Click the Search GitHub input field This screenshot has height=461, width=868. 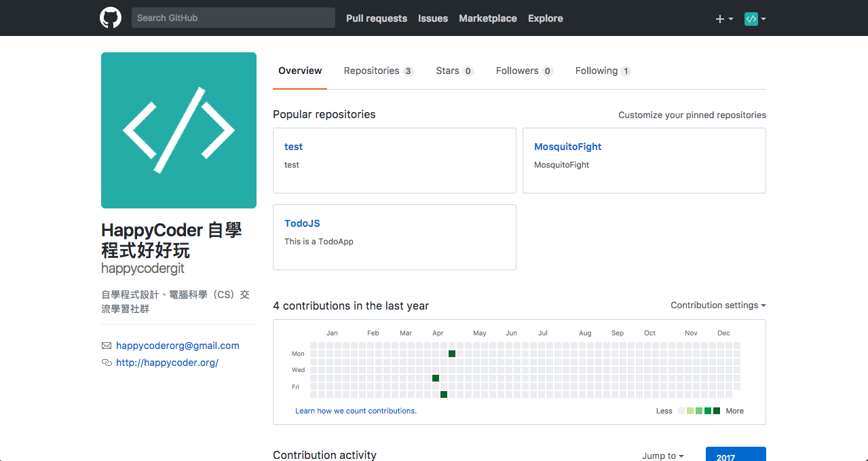(233, 18)
